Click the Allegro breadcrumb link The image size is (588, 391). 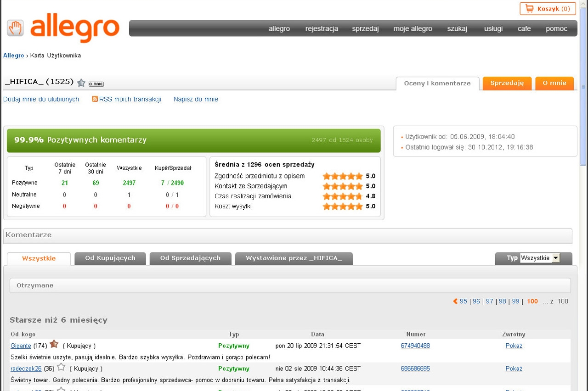tap(14, 56)
